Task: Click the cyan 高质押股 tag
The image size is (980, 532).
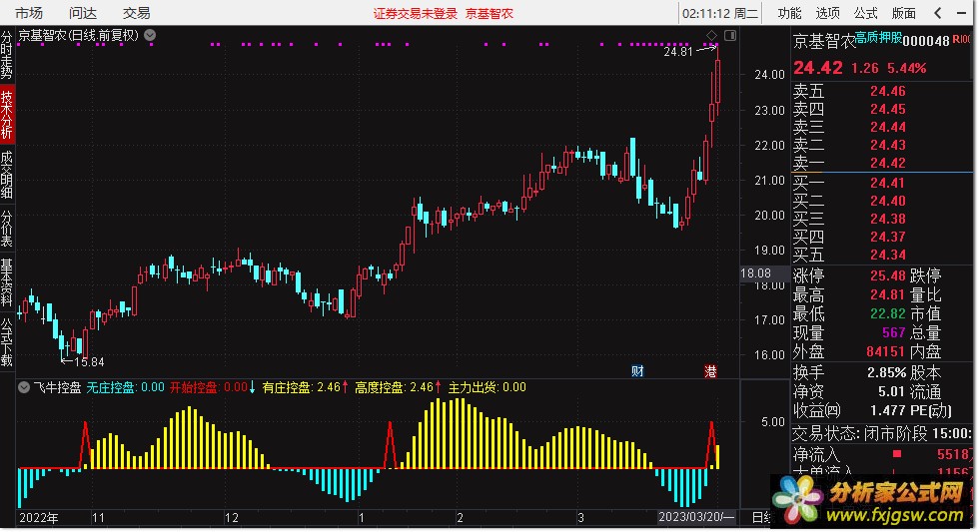Action: 878,38
